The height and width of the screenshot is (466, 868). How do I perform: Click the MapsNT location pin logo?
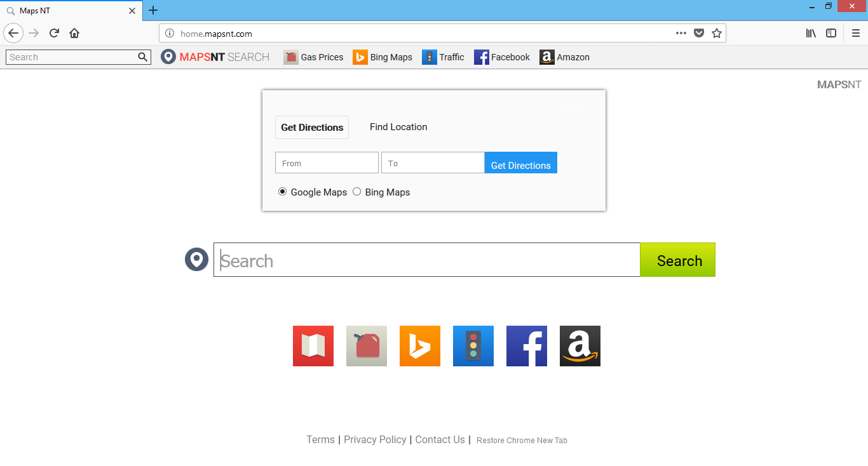pyautogui.click(x=168, y=57)
